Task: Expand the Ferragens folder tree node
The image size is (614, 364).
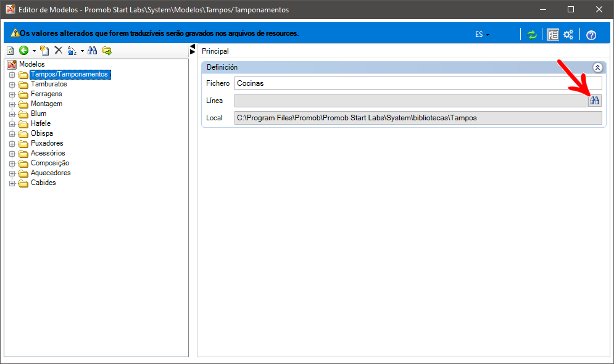Action: [x=12, y=94]
